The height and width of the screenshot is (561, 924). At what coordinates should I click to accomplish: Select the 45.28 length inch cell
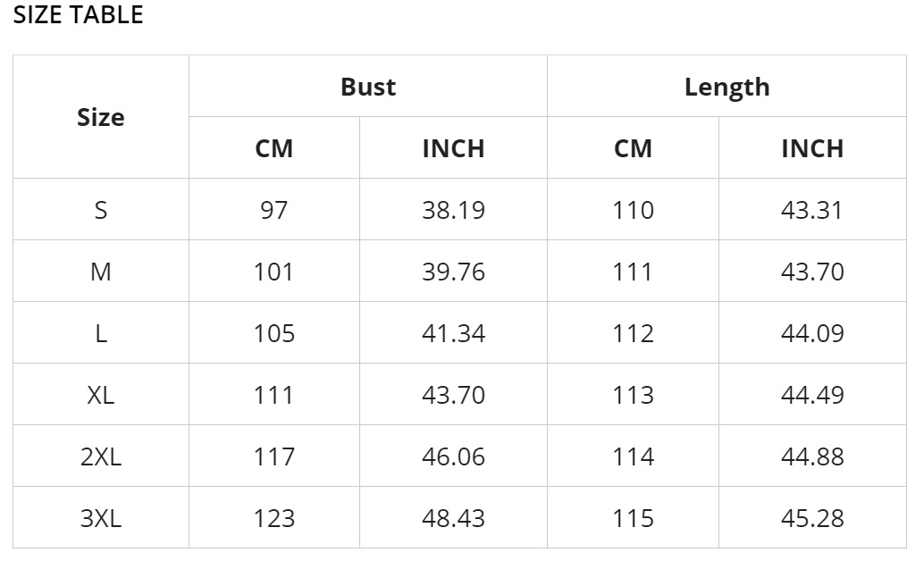tap(812, 518)
